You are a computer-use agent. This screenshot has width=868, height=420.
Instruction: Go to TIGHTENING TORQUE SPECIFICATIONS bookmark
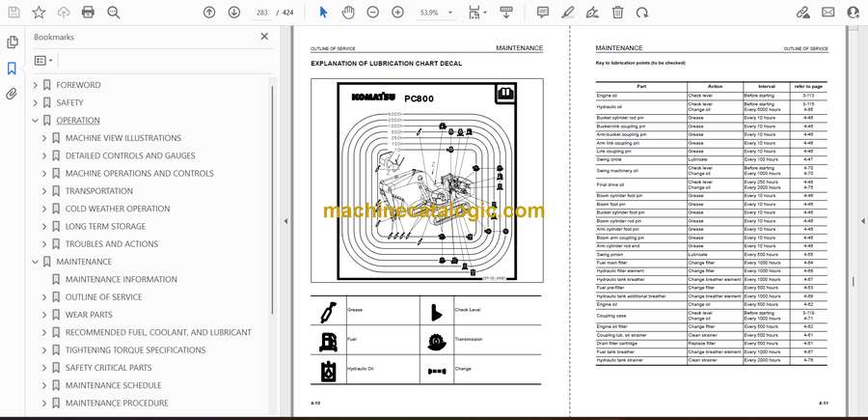point(135,350)
